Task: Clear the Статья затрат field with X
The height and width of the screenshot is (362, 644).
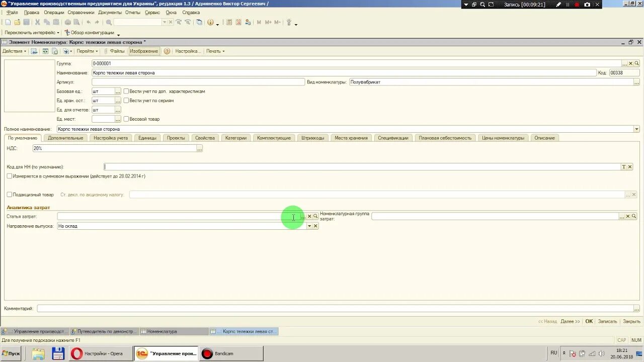Action: tap(309, 216)
